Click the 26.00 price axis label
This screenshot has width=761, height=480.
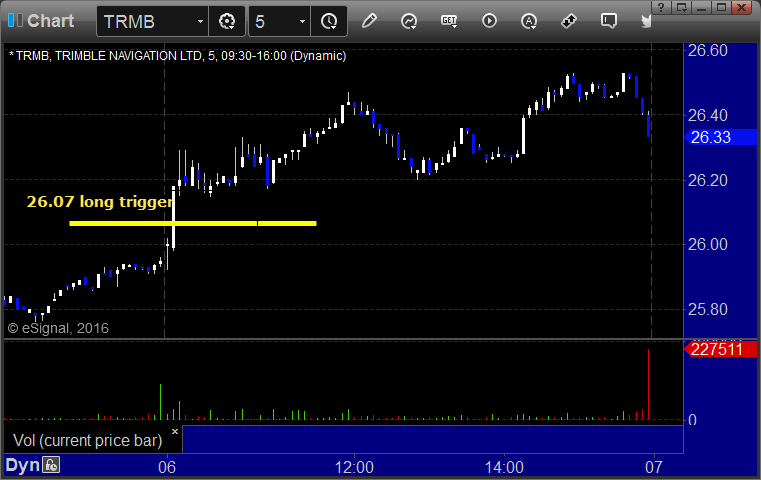click(708, 244)
